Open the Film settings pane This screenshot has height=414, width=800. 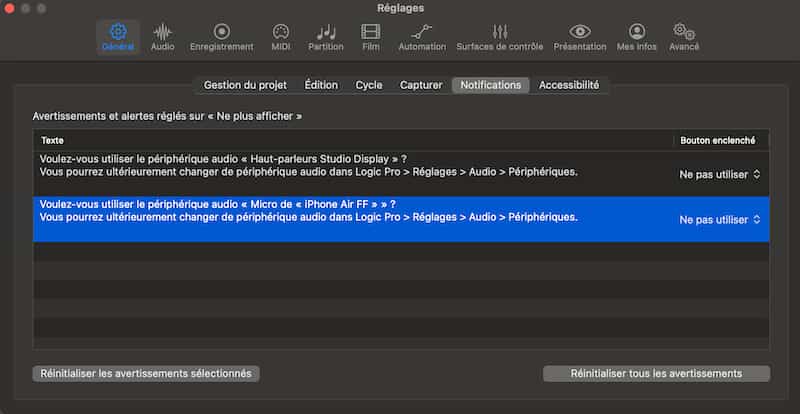click(370, 37)
